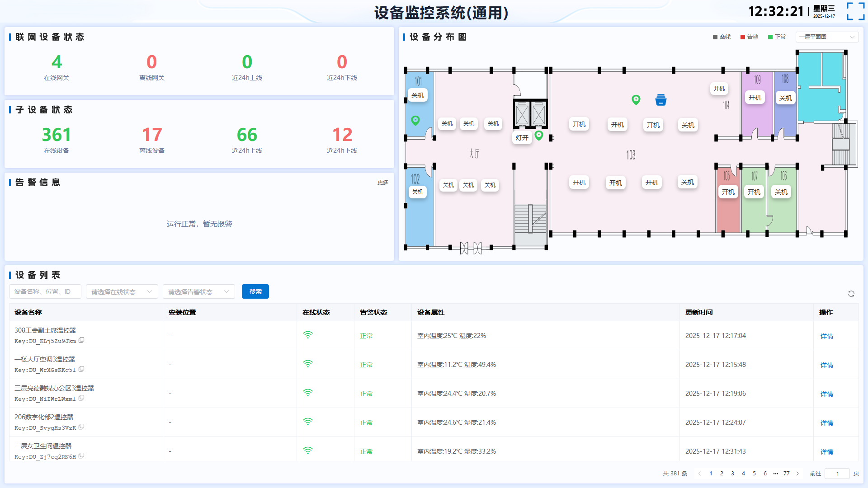The image size is (868, 488).
Task: Open the 请选择在线状态 dropdown
Action: [122, 292]
